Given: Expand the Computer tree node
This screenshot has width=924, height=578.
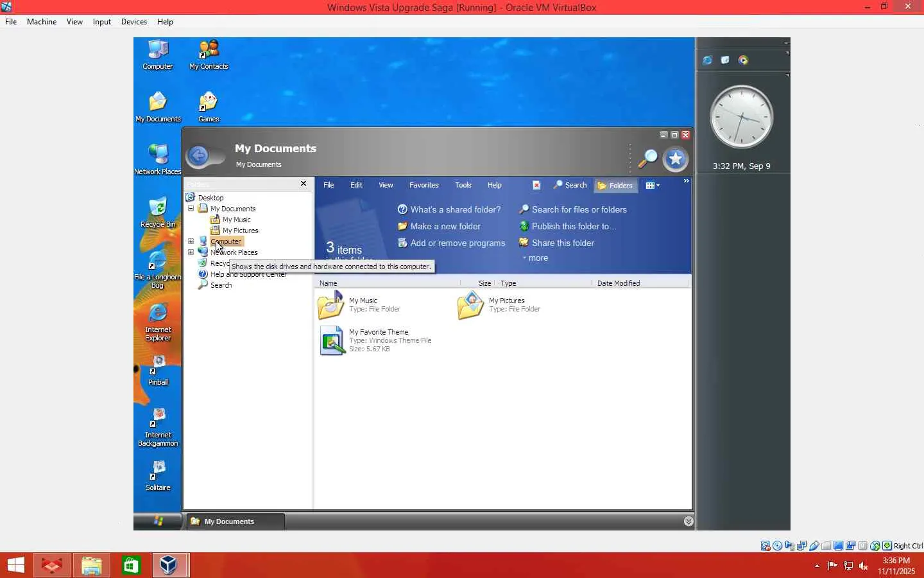Looking at the screenshot, I should pyautogui.click(x=191, y=241).
